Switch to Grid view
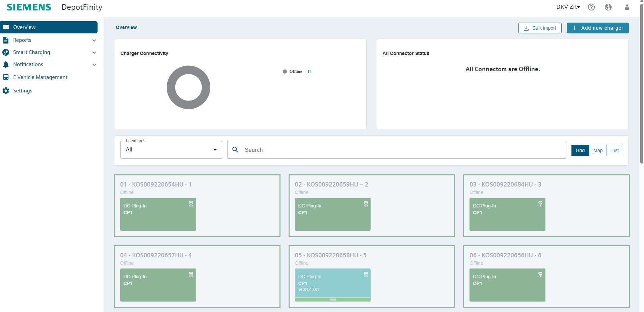Screen dimensions: 644x312 click(580, 150)
